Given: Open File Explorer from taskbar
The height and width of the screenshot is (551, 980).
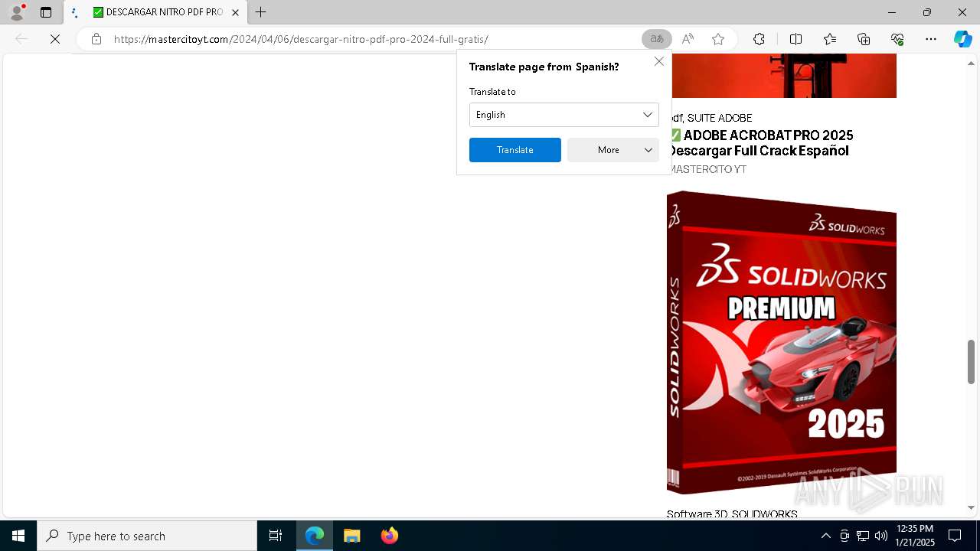Looking at the screenshot, I should click(x=351, y=536).
